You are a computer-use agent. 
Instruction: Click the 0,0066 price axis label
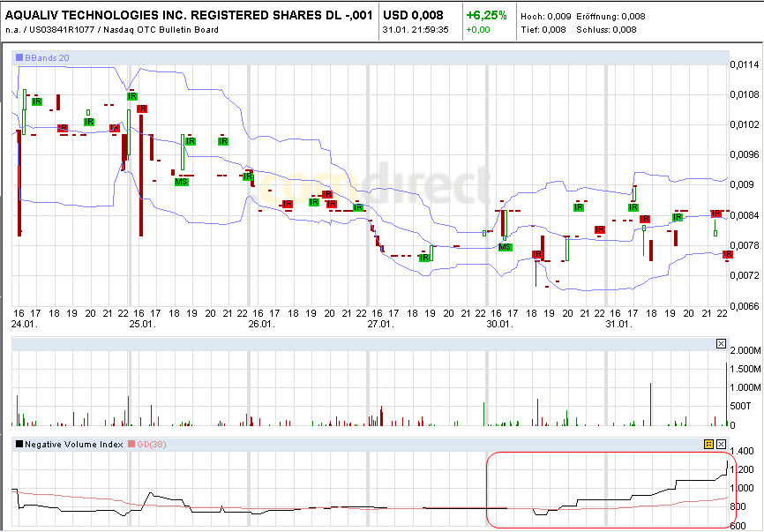[x=744, y=306]
